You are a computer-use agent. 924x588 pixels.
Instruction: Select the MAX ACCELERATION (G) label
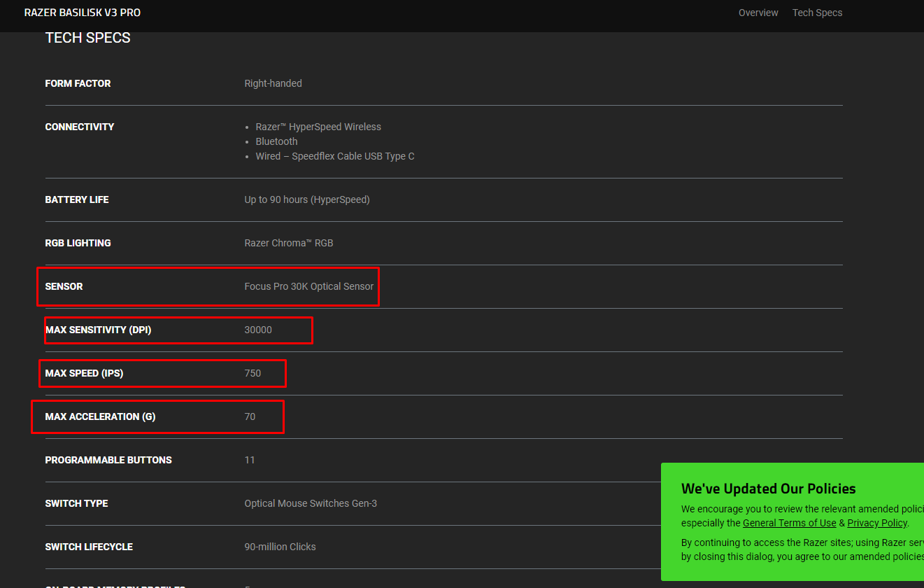coord(100,416)
